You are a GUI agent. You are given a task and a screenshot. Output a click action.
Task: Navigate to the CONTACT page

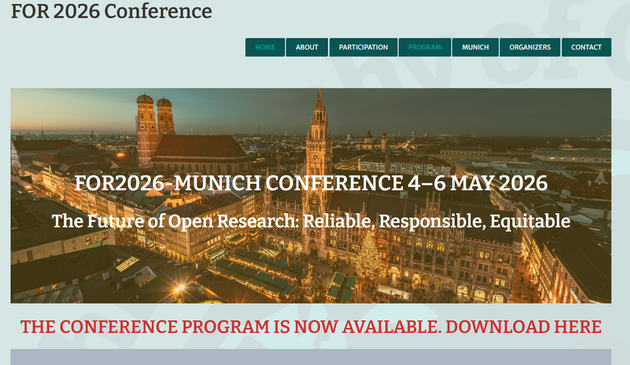[x=586, y=47]
